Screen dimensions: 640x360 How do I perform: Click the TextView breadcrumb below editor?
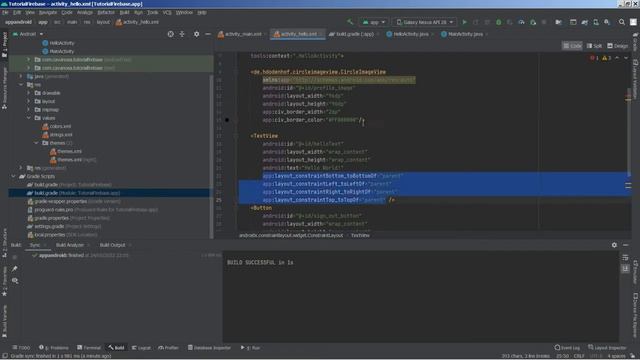(x=360, y=235)
